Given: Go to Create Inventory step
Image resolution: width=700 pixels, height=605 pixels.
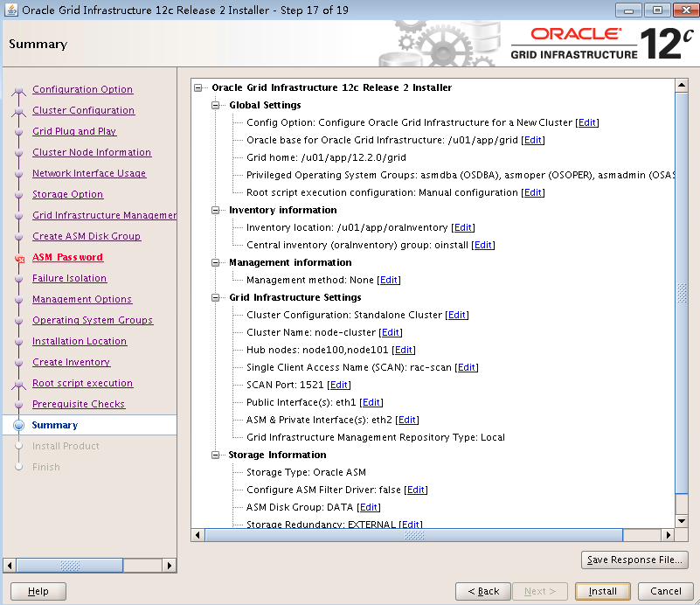Looking at the screenshot, I should pos(72,362).
